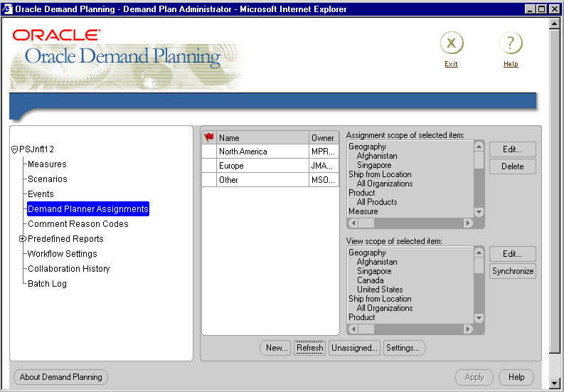Open the Exit link
This screenshot has height=392, width=564.
tap(451, 64)
